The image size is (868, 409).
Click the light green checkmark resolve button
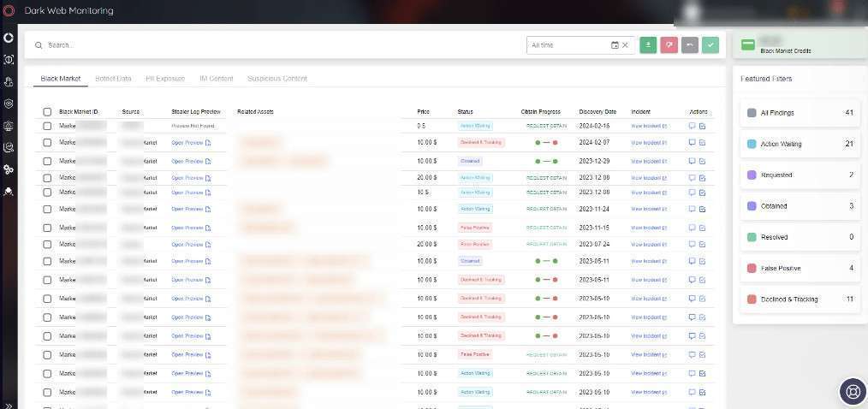tap(710, 44)
